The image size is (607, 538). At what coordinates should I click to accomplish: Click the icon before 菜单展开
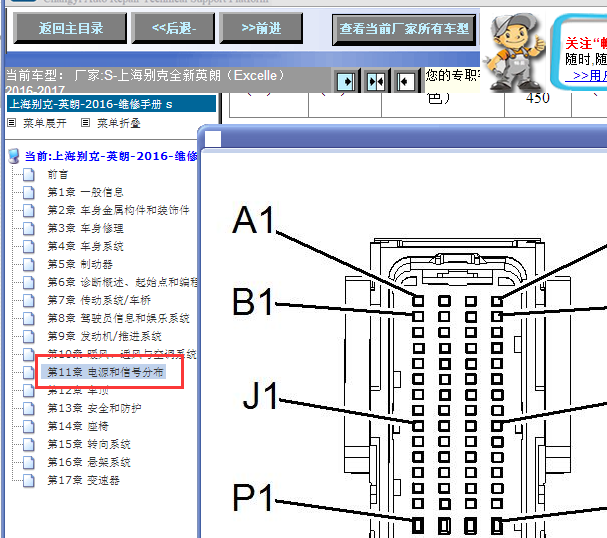(x=12, y=123)
